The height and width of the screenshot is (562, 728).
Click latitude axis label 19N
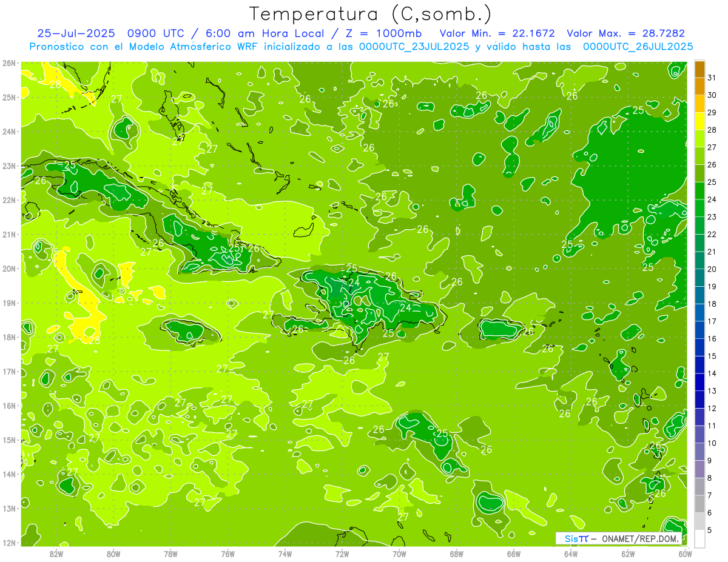8,303
